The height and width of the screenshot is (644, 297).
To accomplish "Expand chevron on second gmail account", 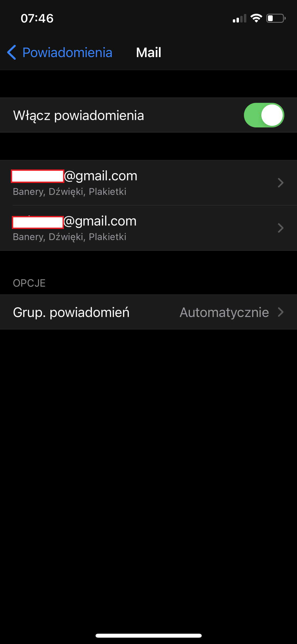I will (281, 228).
